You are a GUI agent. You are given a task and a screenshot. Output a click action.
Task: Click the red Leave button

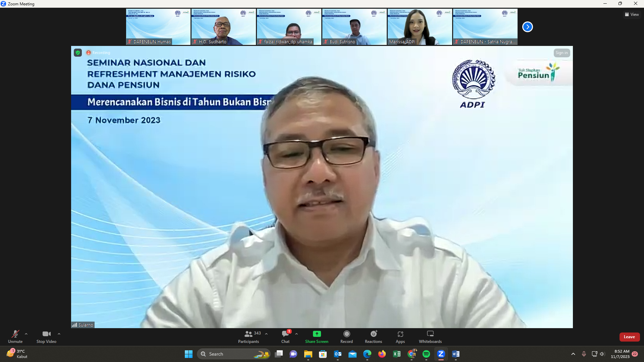[629, 337]
